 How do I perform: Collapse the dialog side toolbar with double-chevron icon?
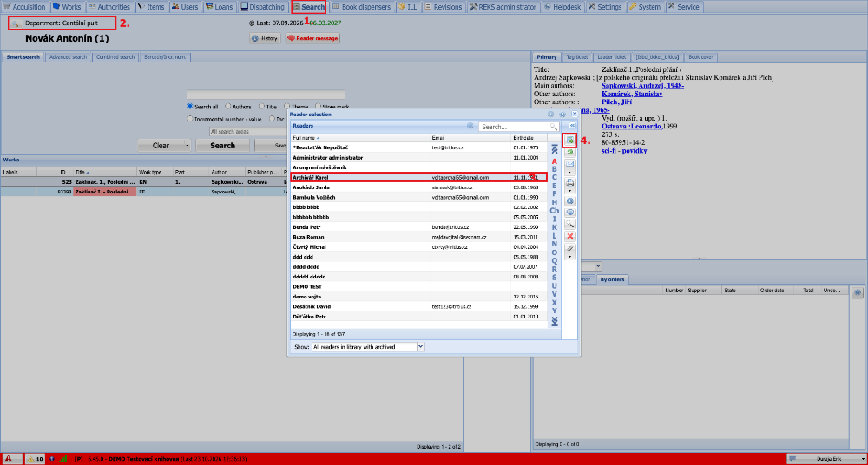click(573, 126)
